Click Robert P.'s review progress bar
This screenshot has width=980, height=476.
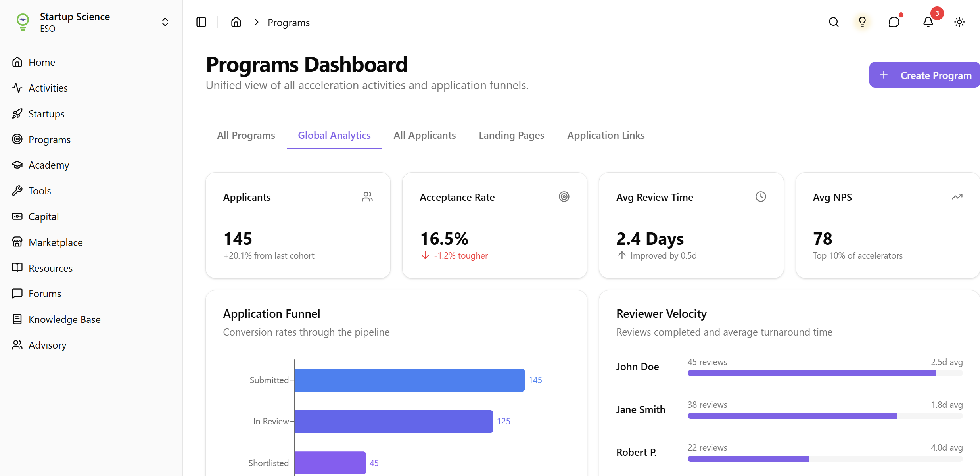825,459
